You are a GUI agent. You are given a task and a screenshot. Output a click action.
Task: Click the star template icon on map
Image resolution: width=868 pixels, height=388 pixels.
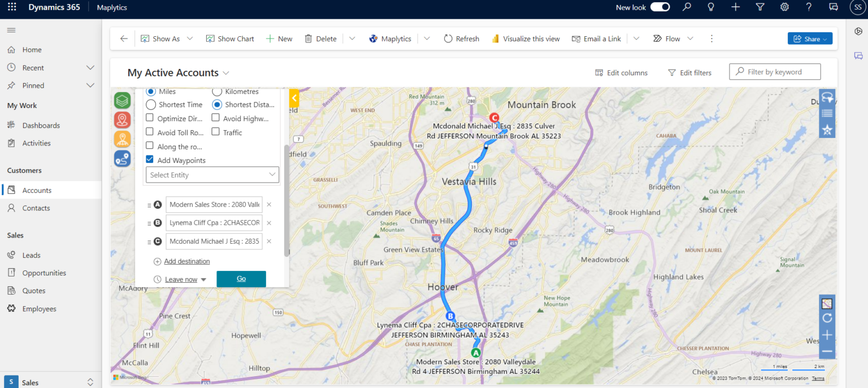(827, 130)
